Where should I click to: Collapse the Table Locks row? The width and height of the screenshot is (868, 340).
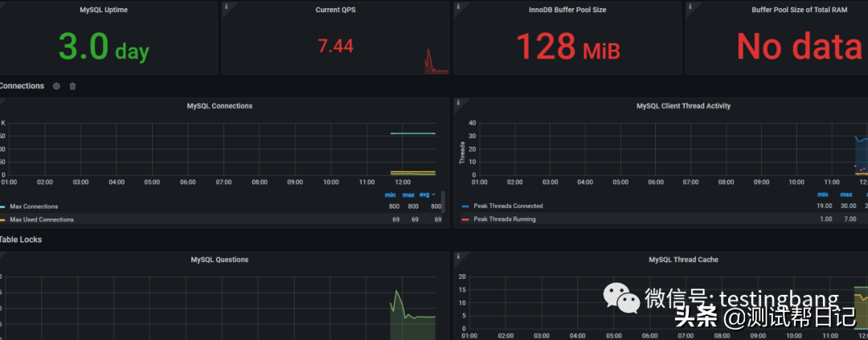coord(20,240)
